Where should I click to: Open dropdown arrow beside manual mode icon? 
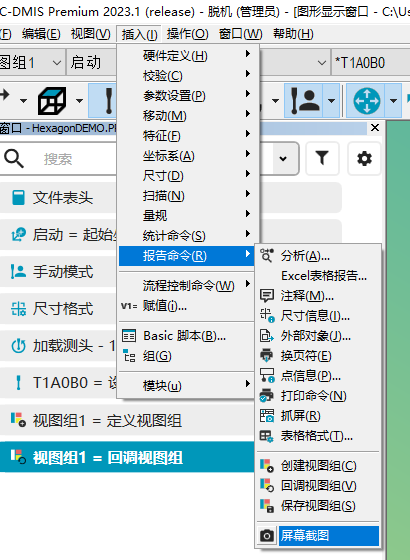331,101
